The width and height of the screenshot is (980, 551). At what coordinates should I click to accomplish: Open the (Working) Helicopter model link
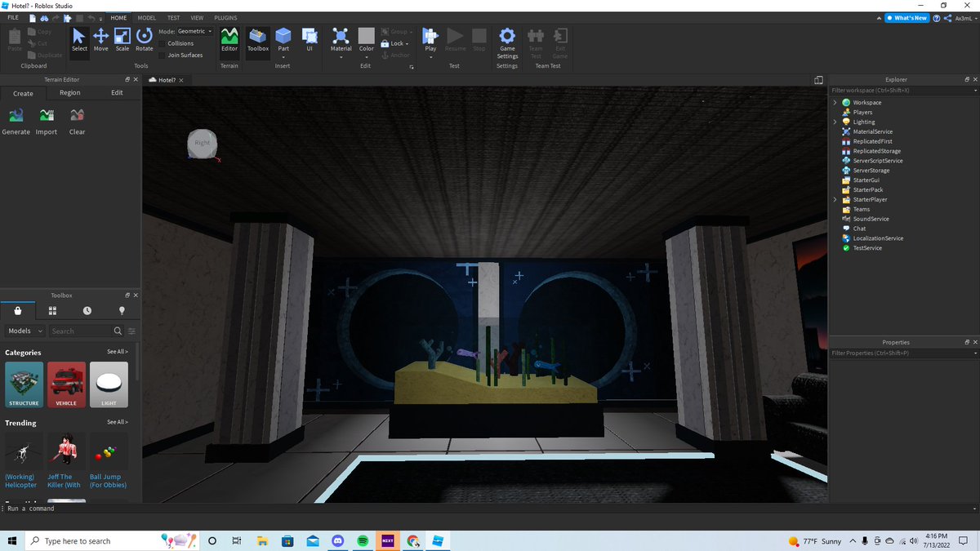tap(20, 481)
